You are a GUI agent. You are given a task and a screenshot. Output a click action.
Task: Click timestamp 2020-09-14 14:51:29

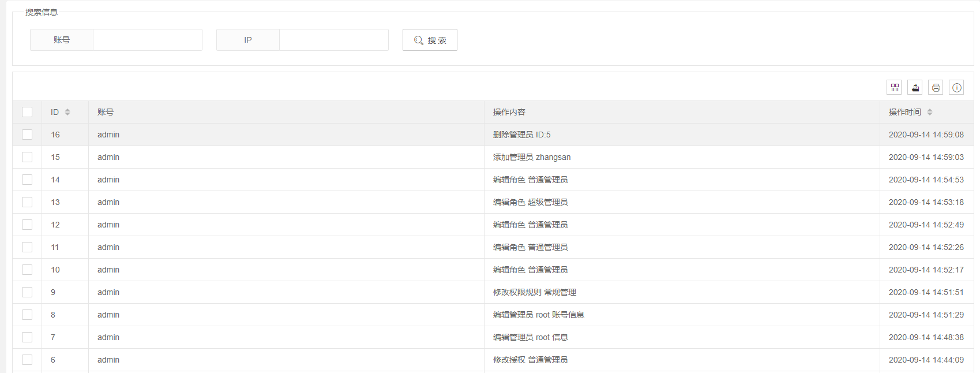tap(926, 315)
